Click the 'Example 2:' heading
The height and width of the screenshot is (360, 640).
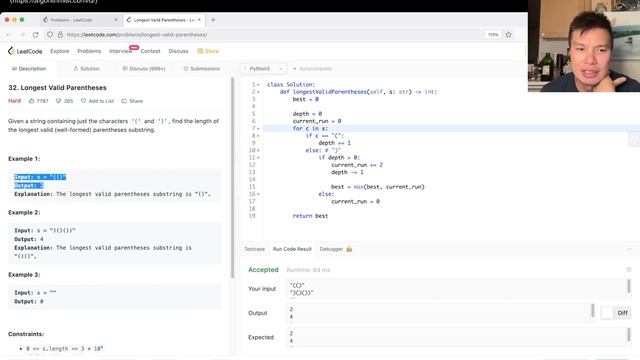coord(24,213)
